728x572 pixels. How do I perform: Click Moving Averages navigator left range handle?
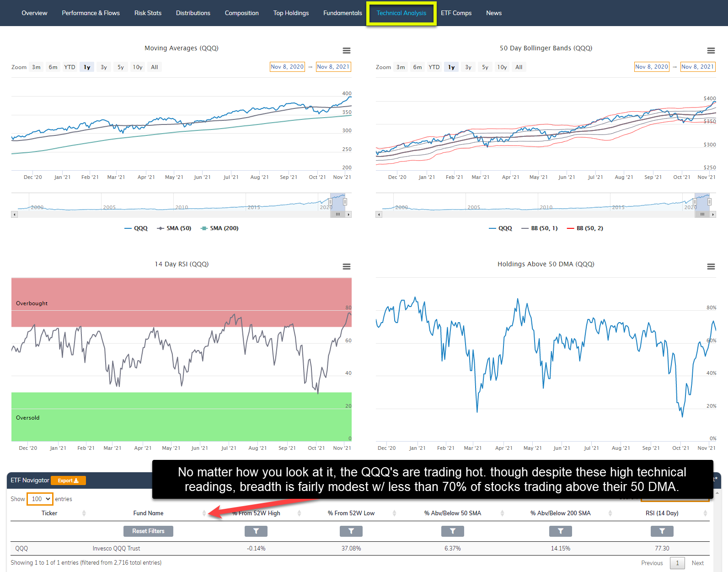331,202
